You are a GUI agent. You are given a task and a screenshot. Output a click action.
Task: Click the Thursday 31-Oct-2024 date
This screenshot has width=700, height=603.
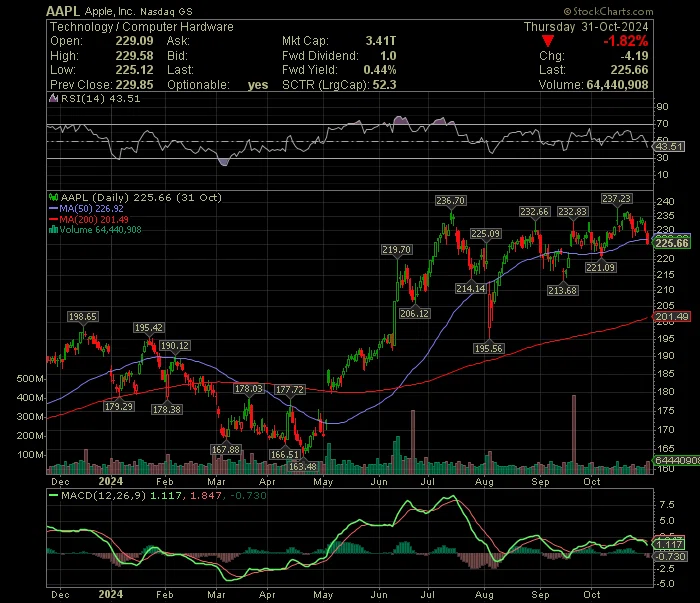pyautogui.click(x=586, y=27)
